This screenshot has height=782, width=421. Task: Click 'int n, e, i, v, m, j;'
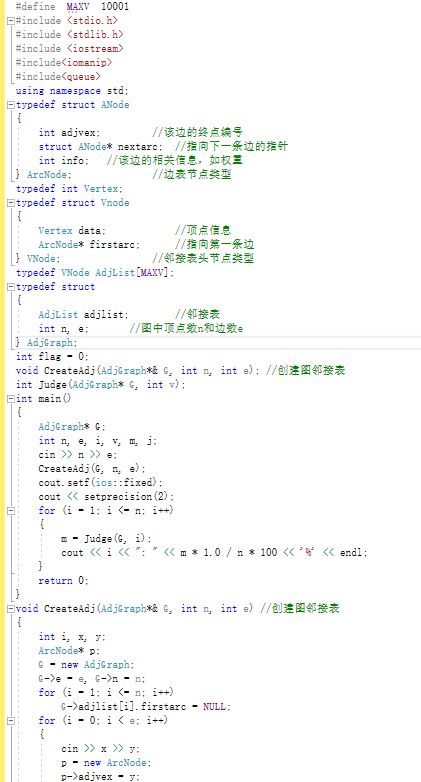(98, 441)
